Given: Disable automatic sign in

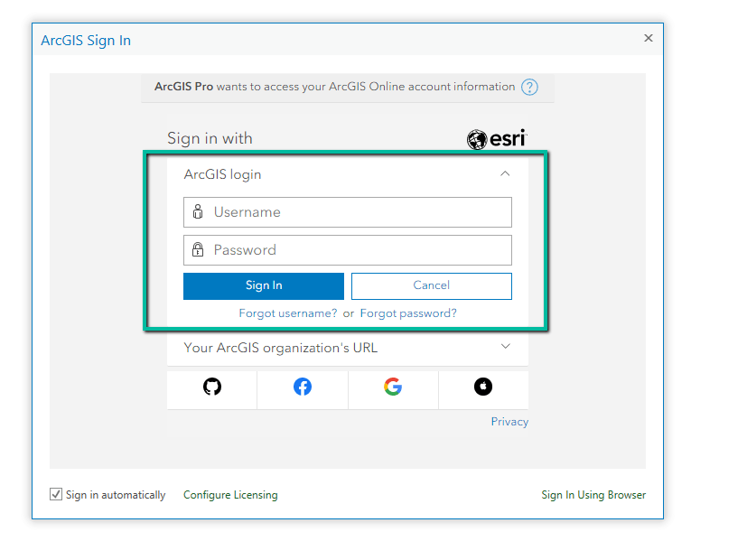Looking at the screenshot, I should [x=56, y=494].
